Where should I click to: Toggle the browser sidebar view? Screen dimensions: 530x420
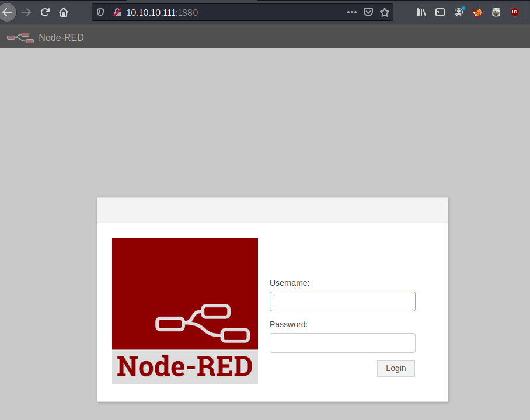click(x=440, y=12)
